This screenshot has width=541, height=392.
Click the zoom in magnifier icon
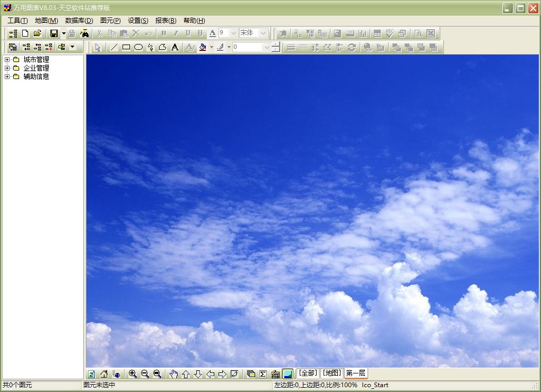tap(133, 374)
